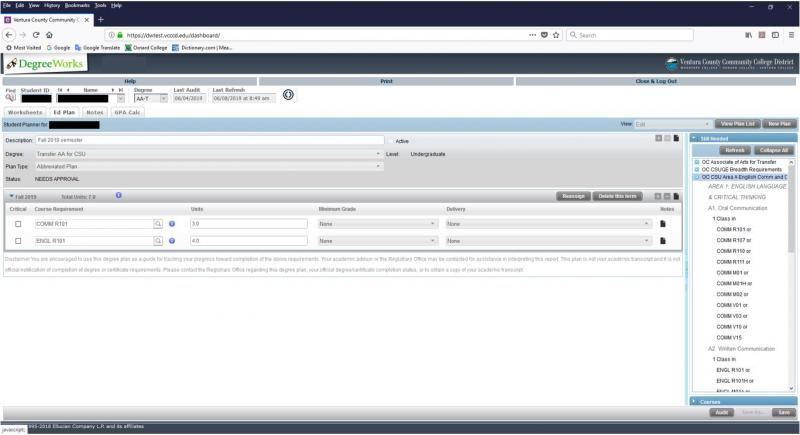Open the browser Bookmarks menu
Screen dimensions: 800x435
click(x=77, y=5)
